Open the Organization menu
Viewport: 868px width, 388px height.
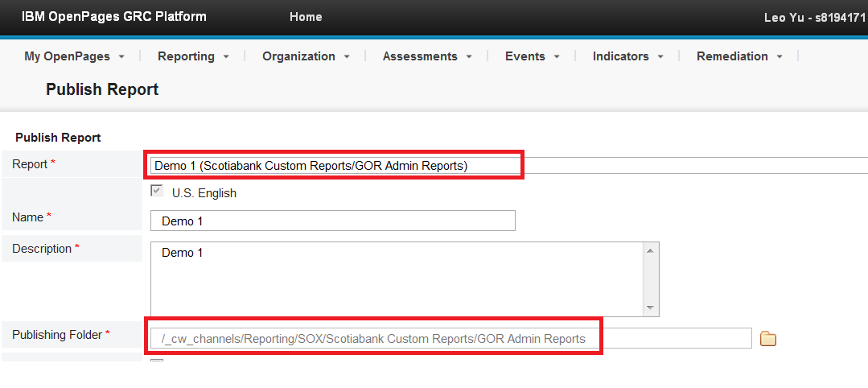coord(298,56)
